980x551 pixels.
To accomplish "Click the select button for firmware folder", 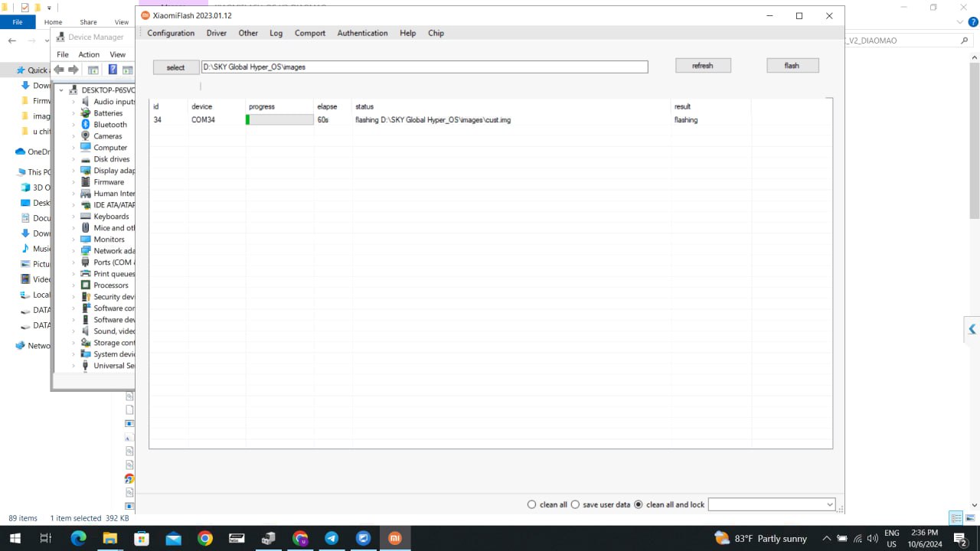I will point(175,67).
